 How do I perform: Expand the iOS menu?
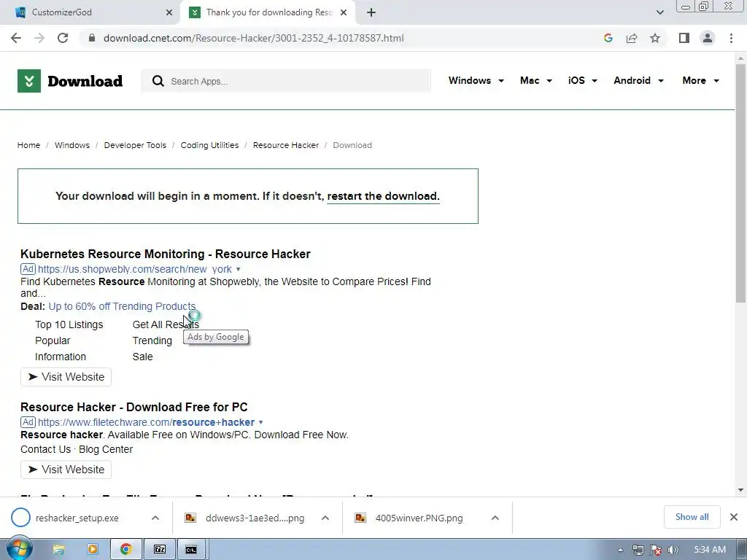click(582, 80)
